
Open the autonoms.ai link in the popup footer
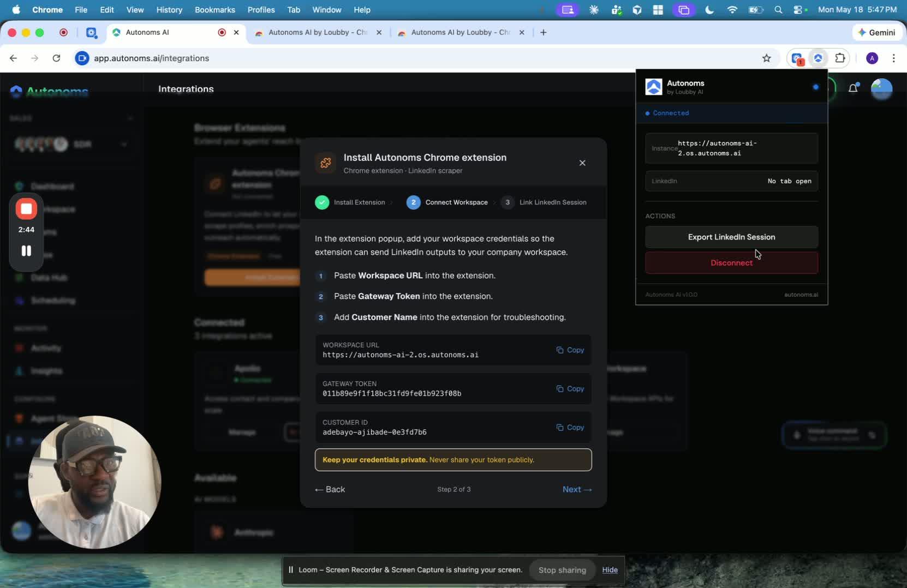(x=801, y=295)
